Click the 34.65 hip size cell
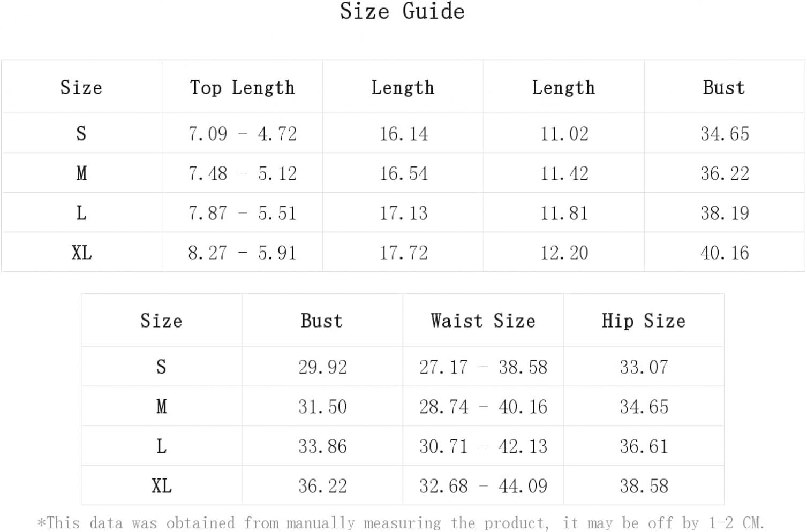 (644, 406)
